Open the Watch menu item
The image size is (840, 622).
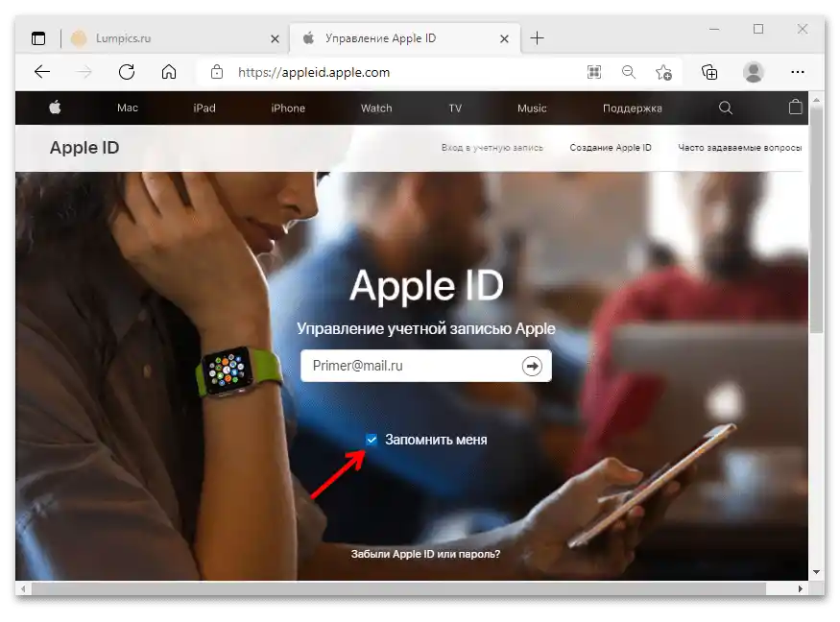pyautogui.click(x=376, y=108)
